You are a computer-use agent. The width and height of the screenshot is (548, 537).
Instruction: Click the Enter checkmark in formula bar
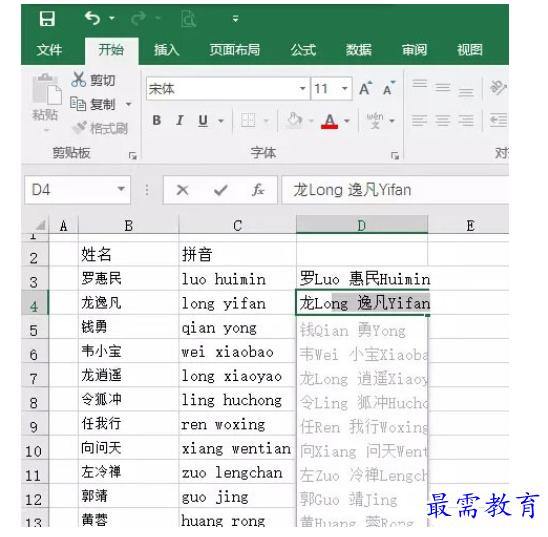point(221,190)
